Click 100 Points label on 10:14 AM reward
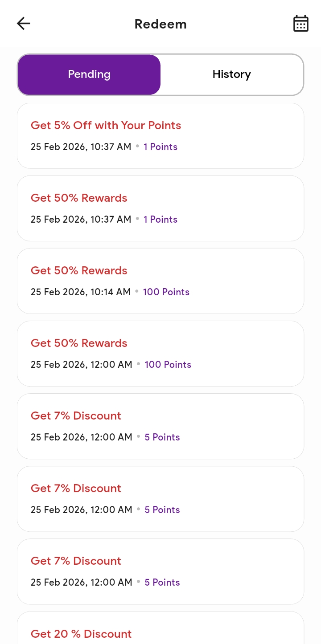 click(166, 292)
